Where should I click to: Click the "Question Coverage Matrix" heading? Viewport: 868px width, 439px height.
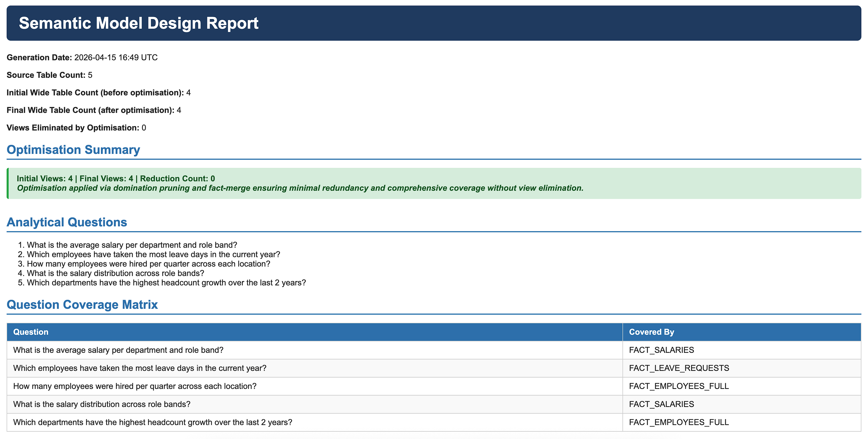[x=82, y=304]
